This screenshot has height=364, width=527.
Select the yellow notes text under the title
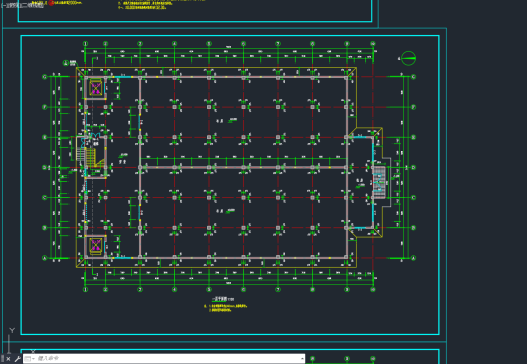tap(226, 308)
